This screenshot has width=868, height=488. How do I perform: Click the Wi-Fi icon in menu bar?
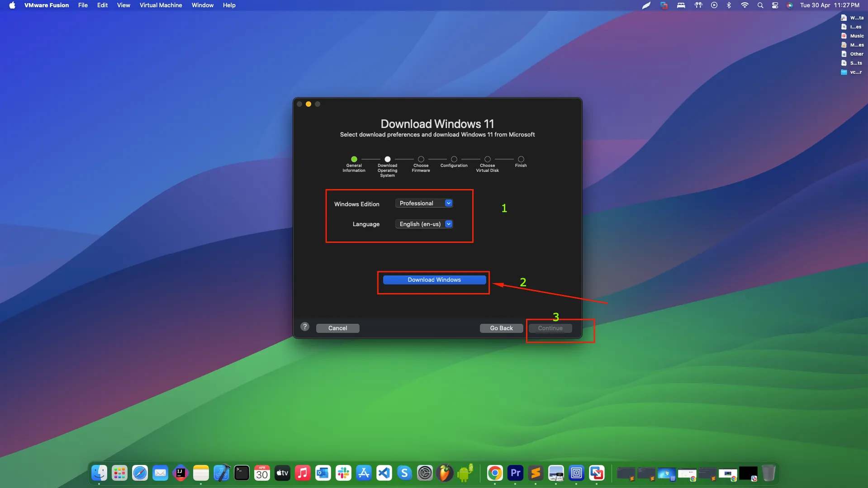pyautogui.click(x=745, y=5)
